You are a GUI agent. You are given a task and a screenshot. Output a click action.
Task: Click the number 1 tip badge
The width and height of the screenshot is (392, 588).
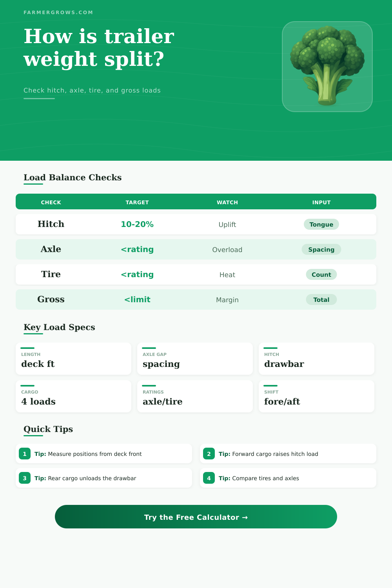click(25, 454)
